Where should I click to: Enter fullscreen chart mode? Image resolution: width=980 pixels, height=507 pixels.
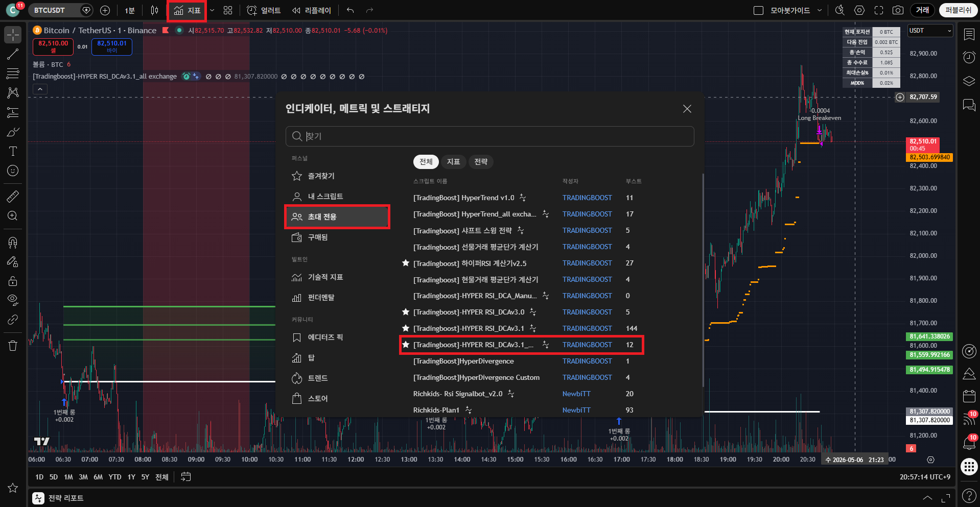click(x=879, y=10)
